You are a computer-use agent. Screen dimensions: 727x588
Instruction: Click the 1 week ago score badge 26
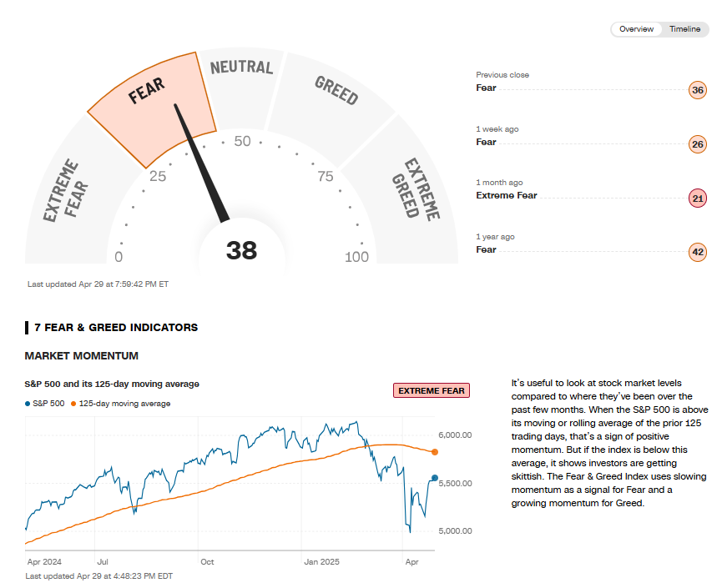tap(698, 144)
